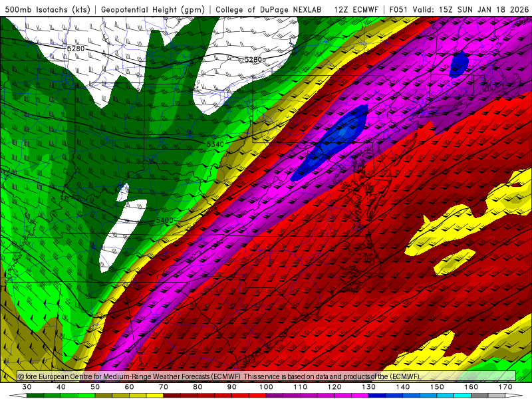Click the 60 value on color scale
532x399 pixels.
coord(129,387)
